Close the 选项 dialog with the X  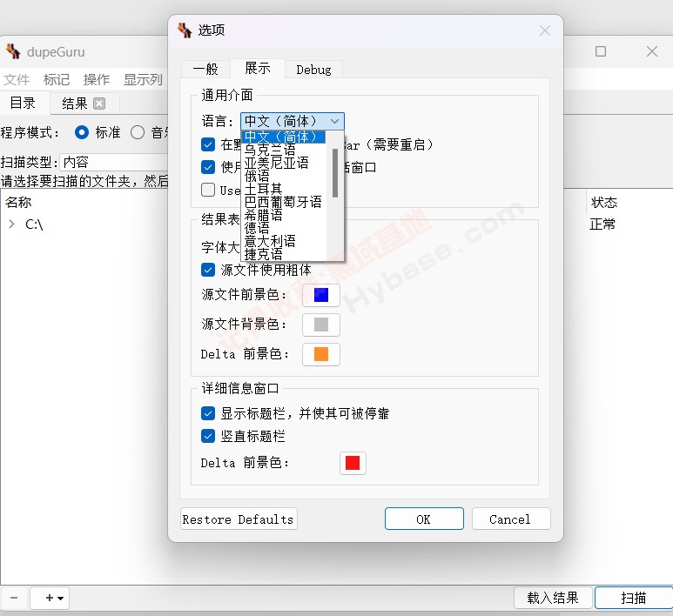pos(545,30)
